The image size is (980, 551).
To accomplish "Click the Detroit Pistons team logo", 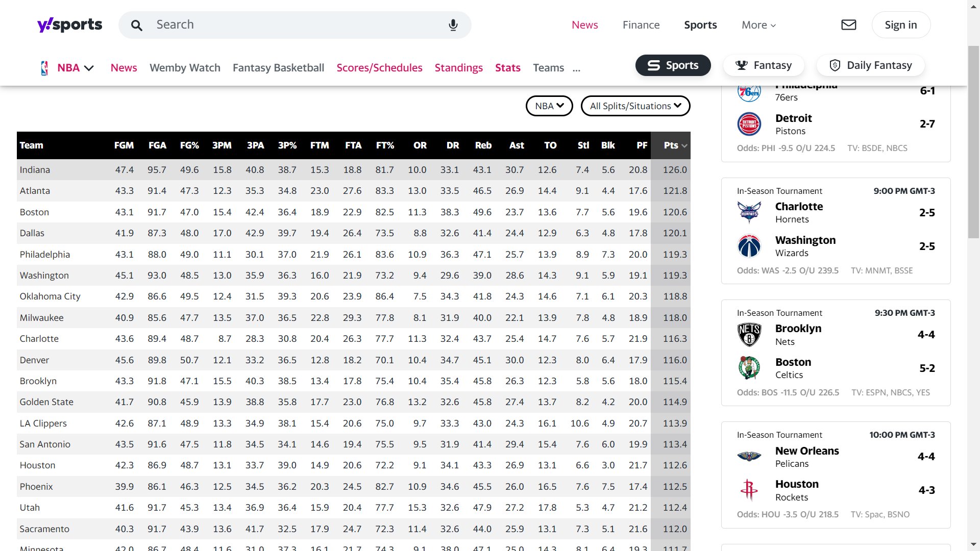I will pyautogui.click(x=749, y=124).
